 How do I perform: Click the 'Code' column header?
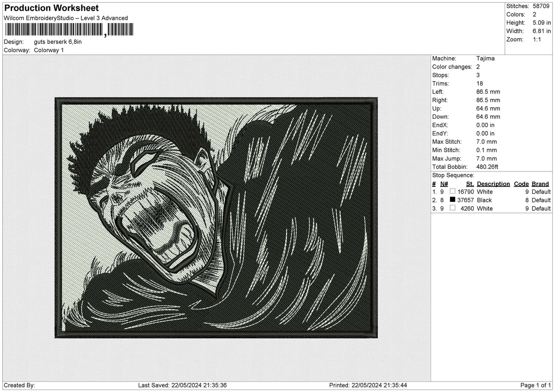[521, 184]
